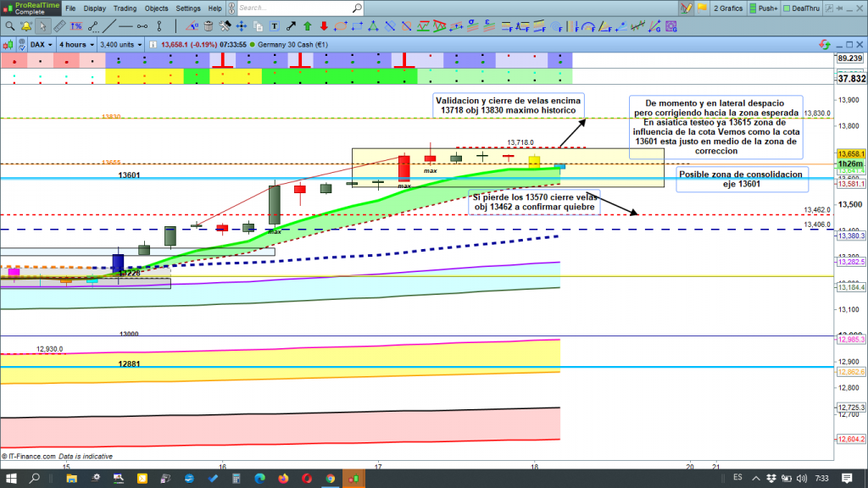868x488 pixels.
Task: Choose the red down arrow tool
Action: click(323, 25)
